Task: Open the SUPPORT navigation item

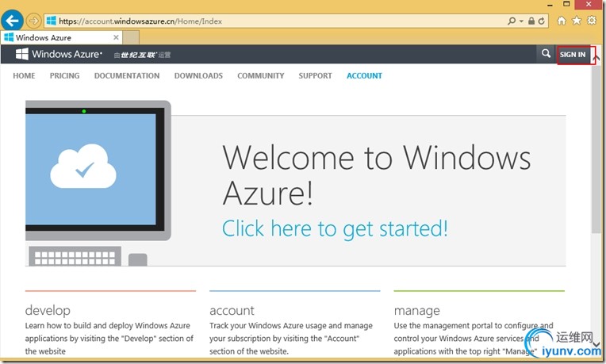Action: [x=315, y=76]
